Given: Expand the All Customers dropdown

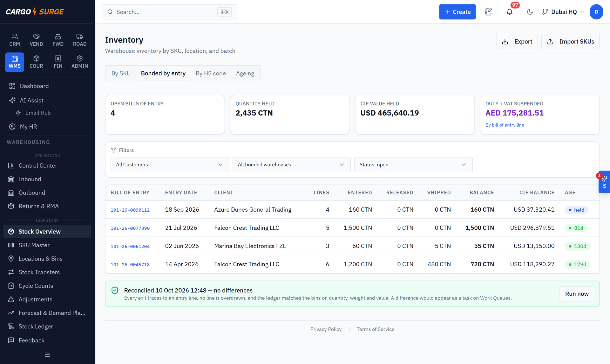Looking at the screenshot, I should [x=170, y=165].
